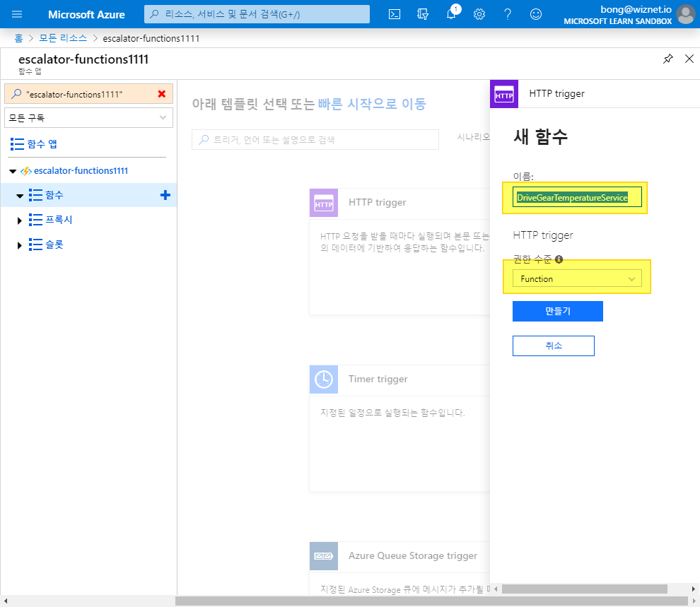Open the 권한 수준 Function dropdown

pos(577,278)
